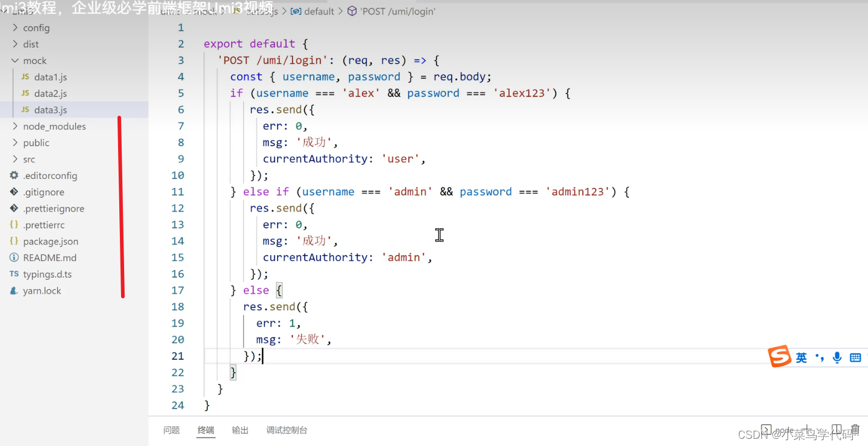Click 'req.body' on line 4

(460, 77)
